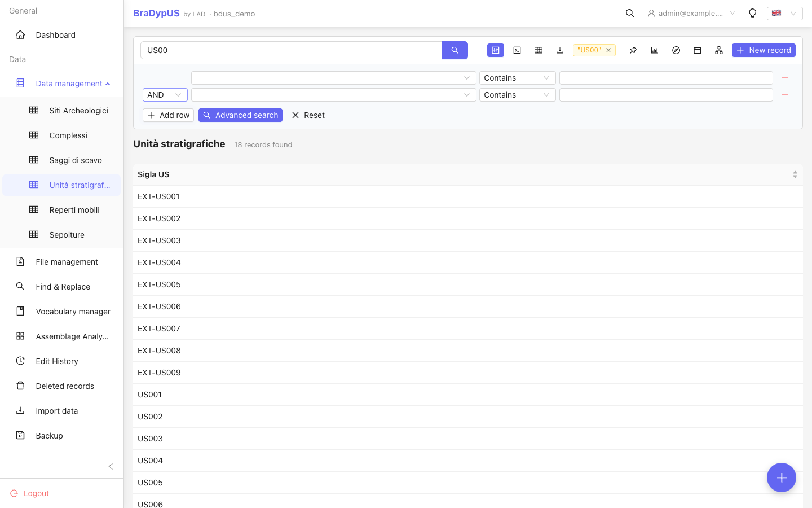
Task: Click the Reset button
Action: (308, 115)
